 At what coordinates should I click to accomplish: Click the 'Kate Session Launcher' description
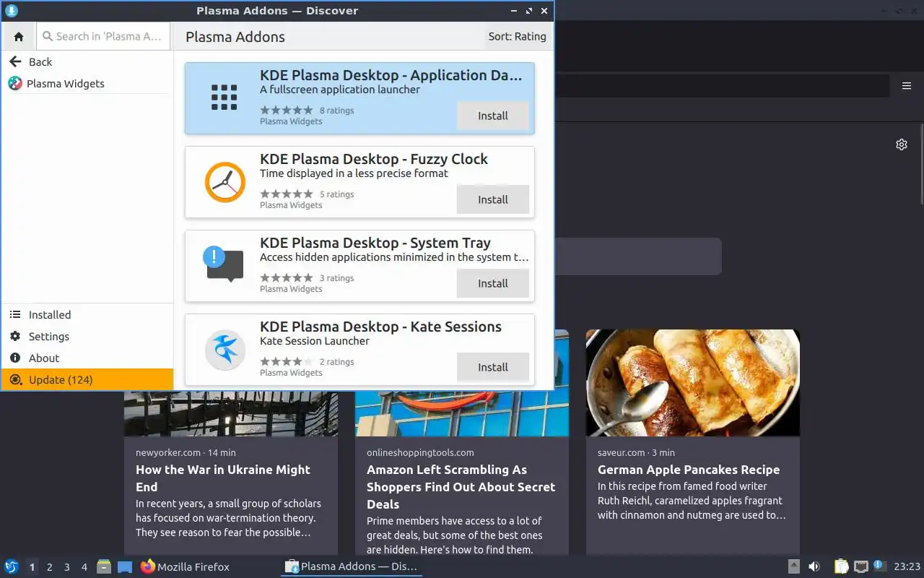[x=315, y=341]
